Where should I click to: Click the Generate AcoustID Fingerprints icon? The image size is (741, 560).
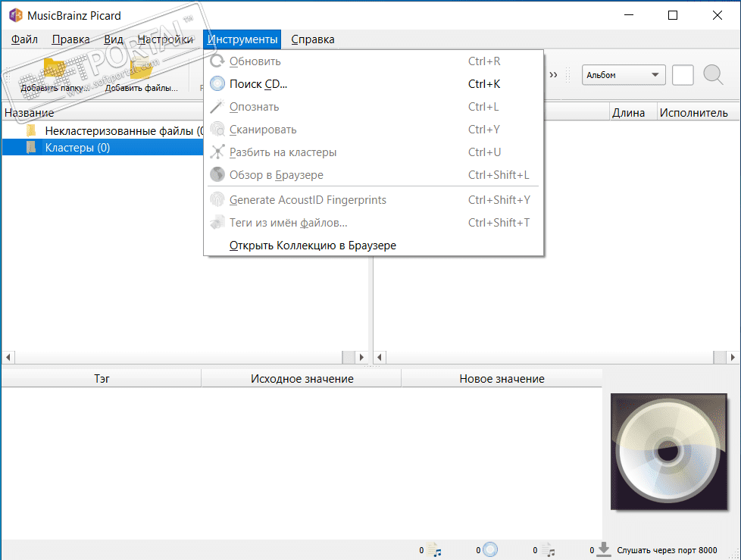217,200
